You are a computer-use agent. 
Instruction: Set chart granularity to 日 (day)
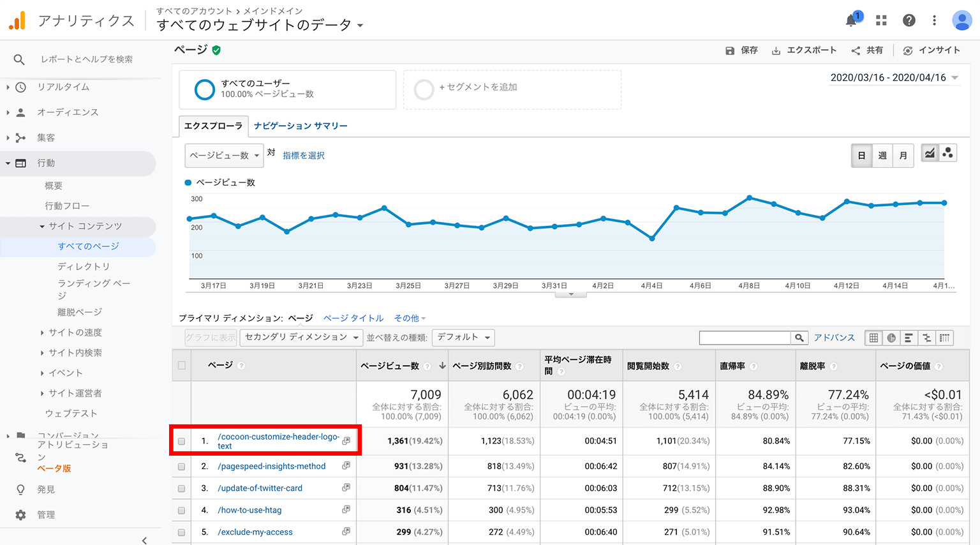click(x=861, y=155)
